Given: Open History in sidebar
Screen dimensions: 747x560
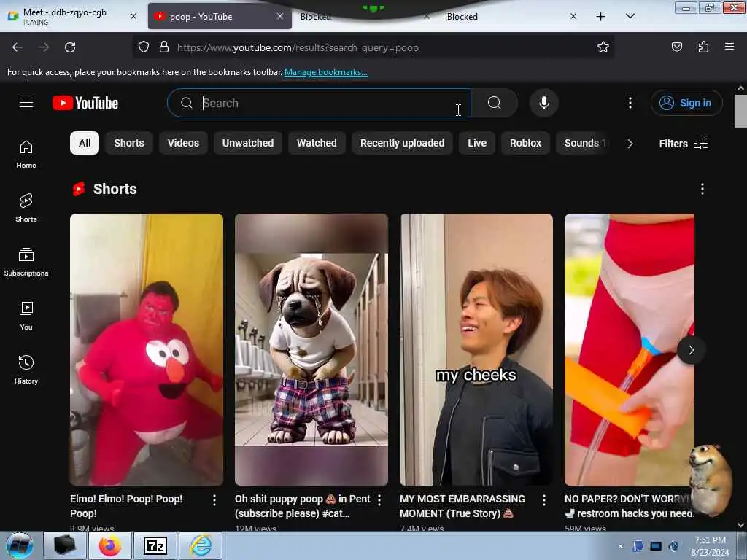Looking at the screenshot, I should click(x=26, y=370).
